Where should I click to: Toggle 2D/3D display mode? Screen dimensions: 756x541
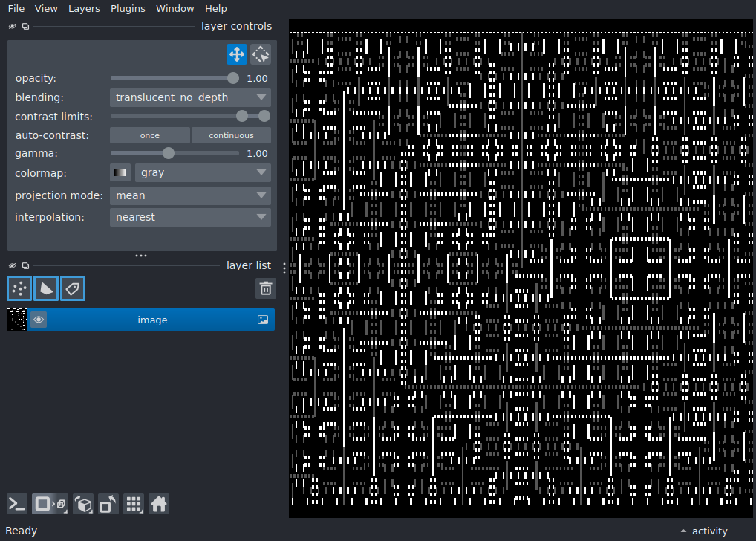point(50,505)
